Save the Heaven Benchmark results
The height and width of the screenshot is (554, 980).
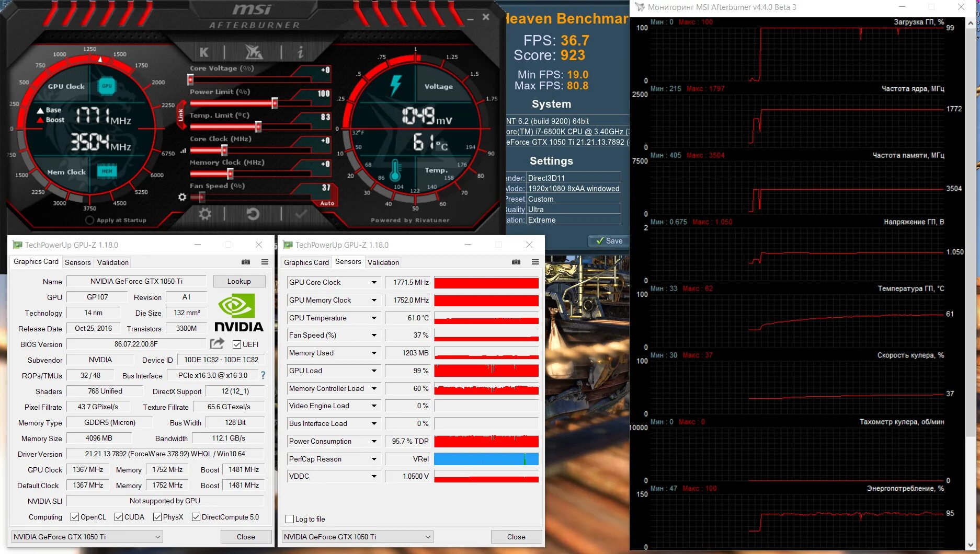[609, 240]
